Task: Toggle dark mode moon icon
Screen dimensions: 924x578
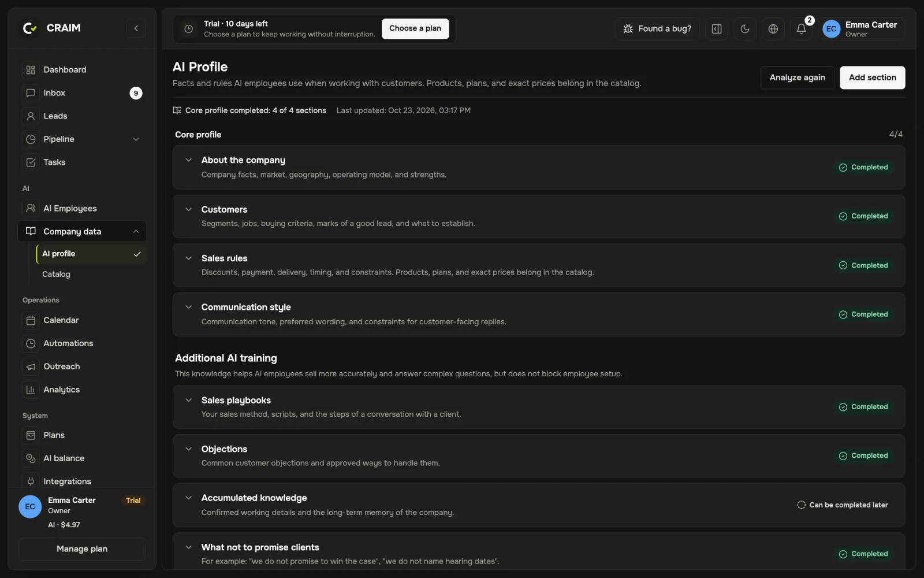Action: tap(745, 29)
